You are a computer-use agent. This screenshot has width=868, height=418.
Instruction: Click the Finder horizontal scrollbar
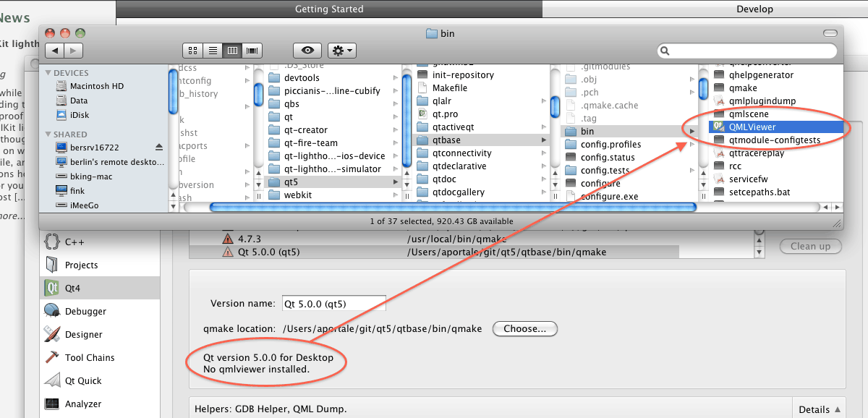click(452, 208)
